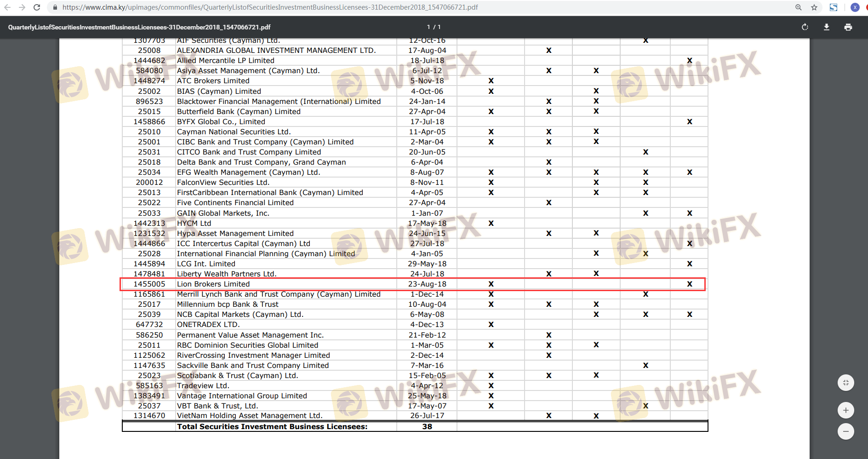Rotate the PDF clockwise
The width and height of the screenshot is (868, 459).
[805, 27]
